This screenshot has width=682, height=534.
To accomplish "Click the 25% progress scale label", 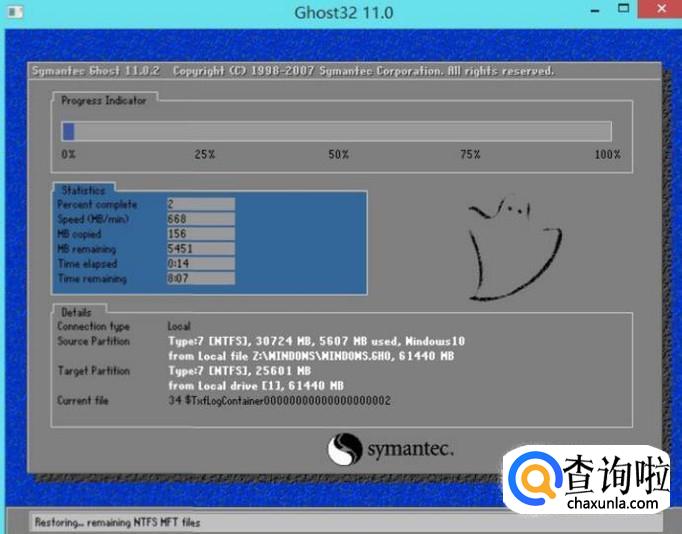I will [x=204, y=154].
